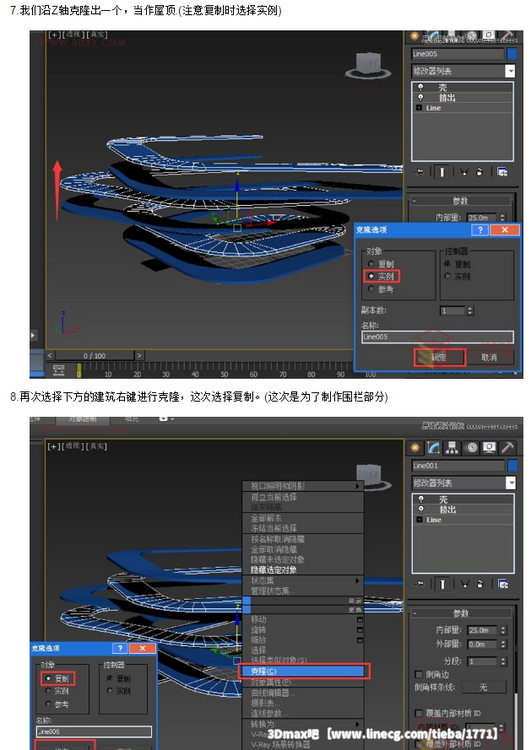Image resolution: width=531 pixels, height=750 pixels.
Task: Click make unique icon under Line001 stack
Action: pyautogui.click(x=464, y=584)
